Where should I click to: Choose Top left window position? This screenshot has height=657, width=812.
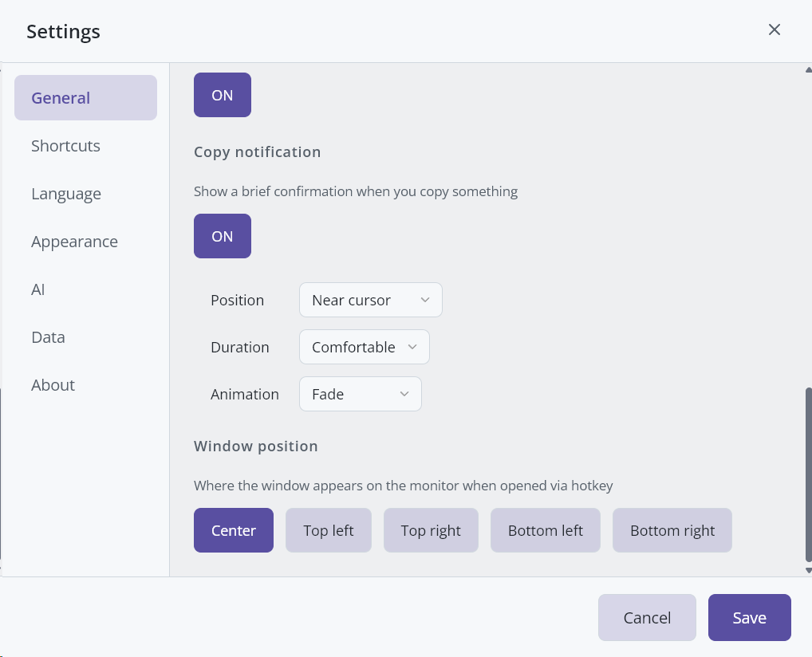point(329,530)
